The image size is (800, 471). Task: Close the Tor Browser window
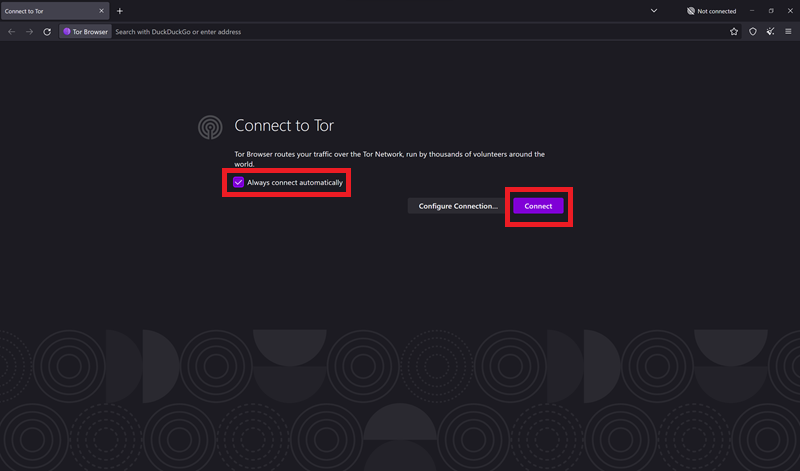[x=789, y=11]
